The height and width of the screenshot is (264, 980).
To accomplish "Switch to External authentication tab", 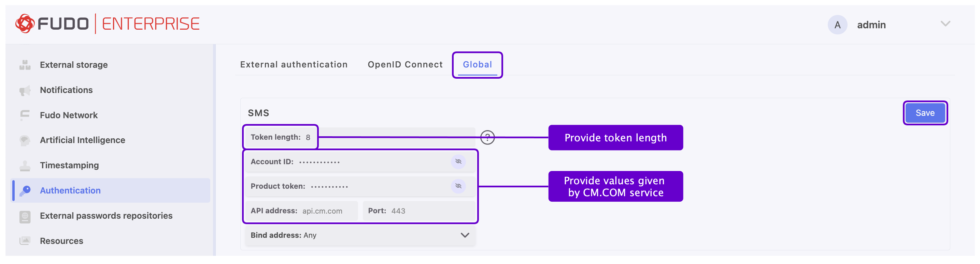I will (x=294, y=65).
